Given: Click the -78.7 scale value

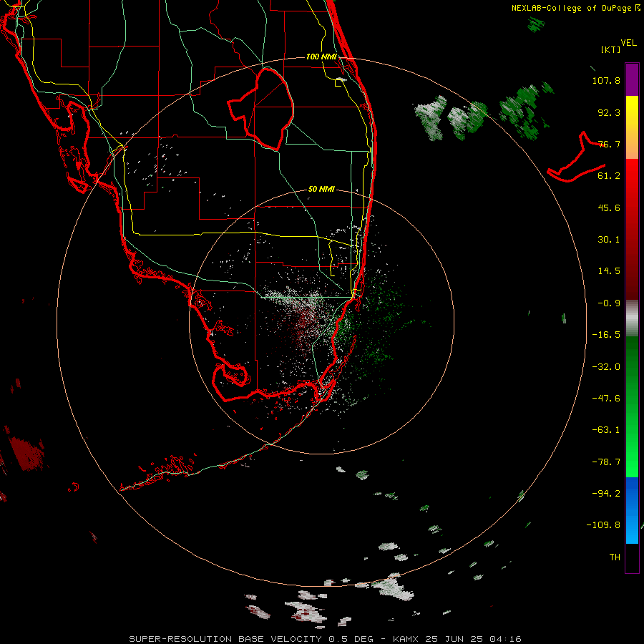Looking at the screenshot, I should [606, 462].
